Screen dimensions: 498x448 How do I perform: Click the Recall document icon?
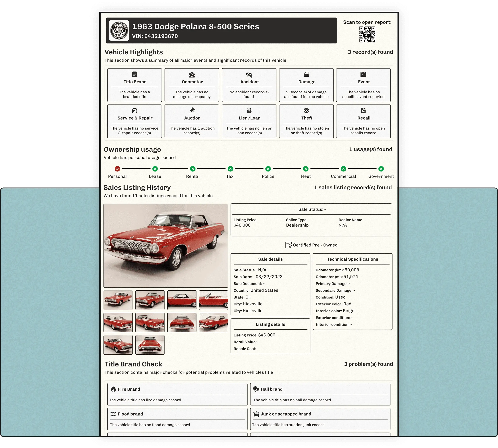[x=363, y=111]
